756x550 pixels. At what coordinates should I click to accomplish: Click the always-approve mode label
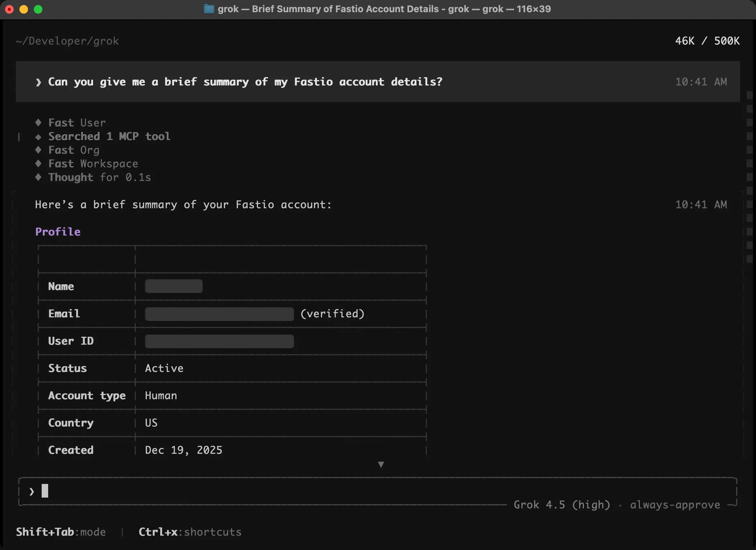click(675, 505)
